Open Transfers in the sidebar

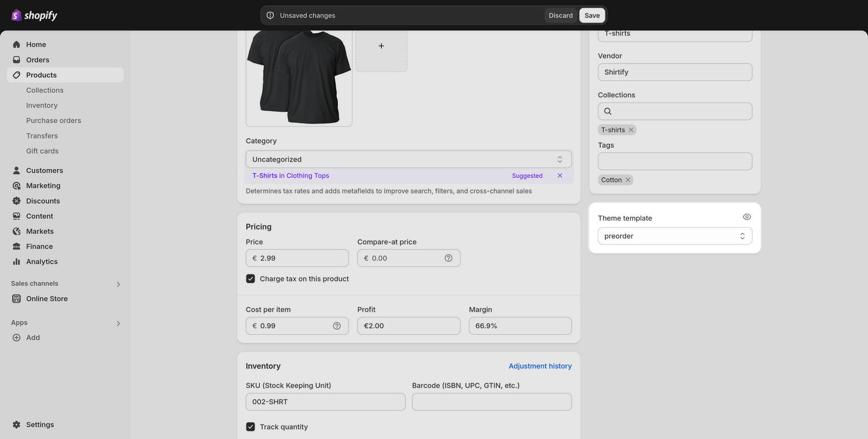(42, 136)
